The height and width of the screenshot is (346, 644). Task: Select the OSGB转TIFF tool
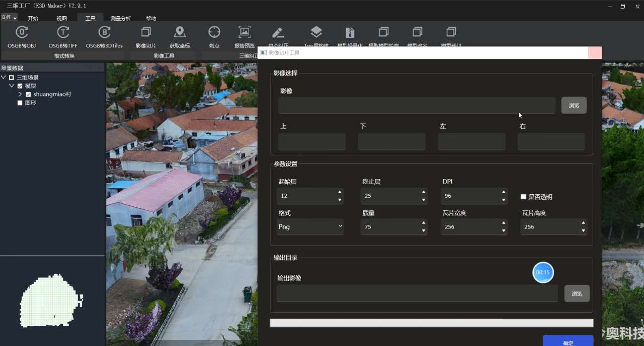(63, 33)
